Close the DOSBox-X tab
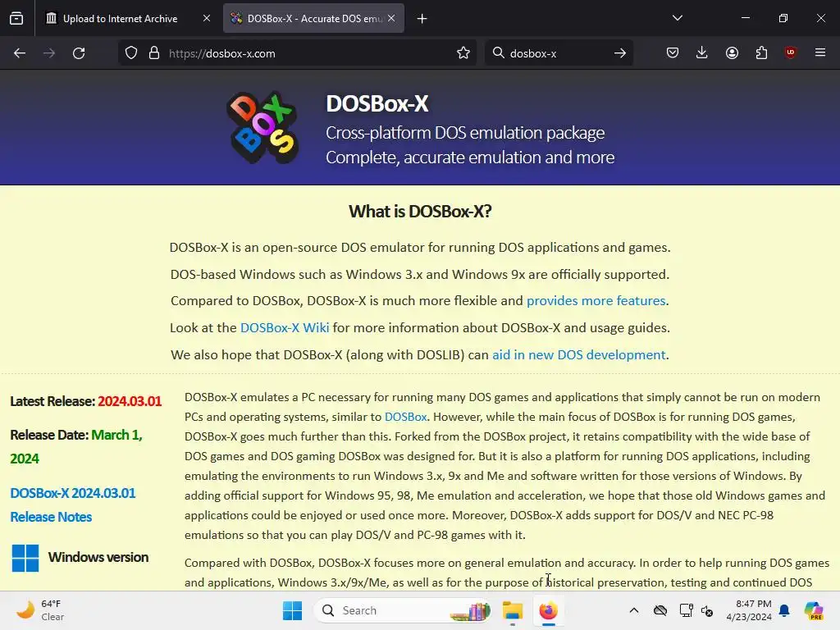Image resolution: width=840 pixels, height=630 pixels. pyautogui.click(x=391, y=18)
